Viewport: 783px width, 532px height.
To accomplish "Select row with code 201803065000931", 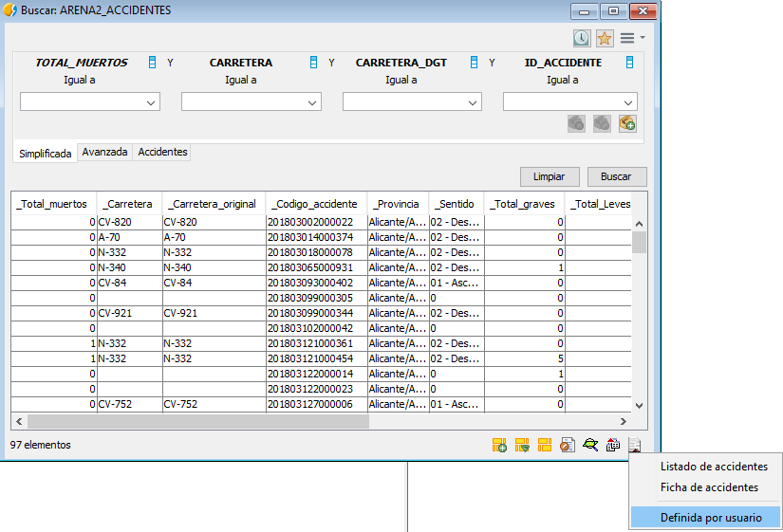I will click(x=321, y=267).
